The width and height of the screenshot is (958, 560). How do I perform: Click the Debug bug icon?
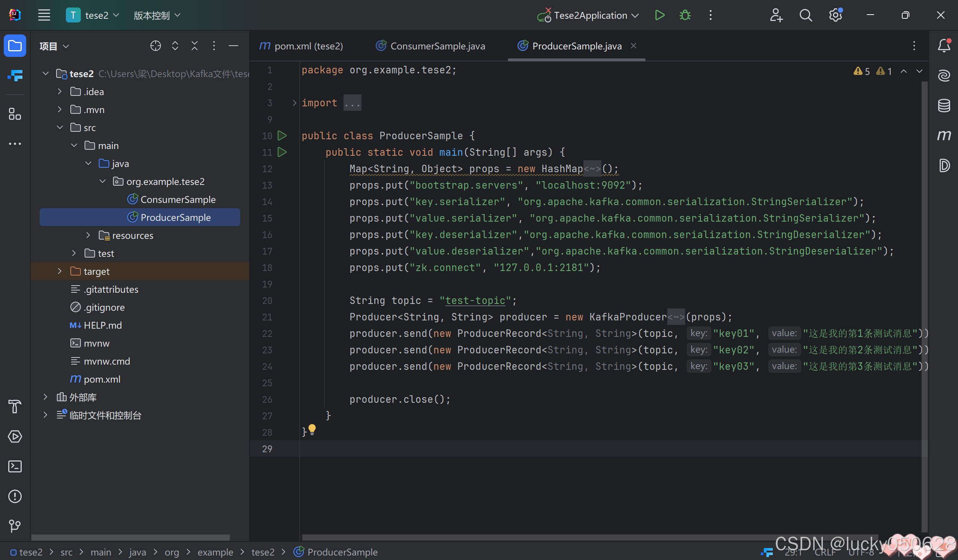click(685, 15)
